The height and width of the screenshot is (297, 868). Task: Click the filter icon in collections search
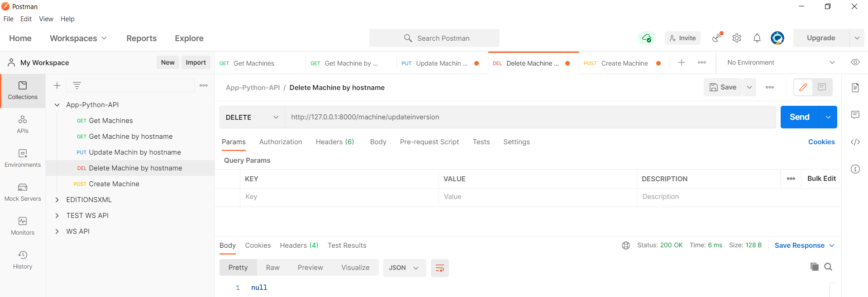(x=77, y=85)
